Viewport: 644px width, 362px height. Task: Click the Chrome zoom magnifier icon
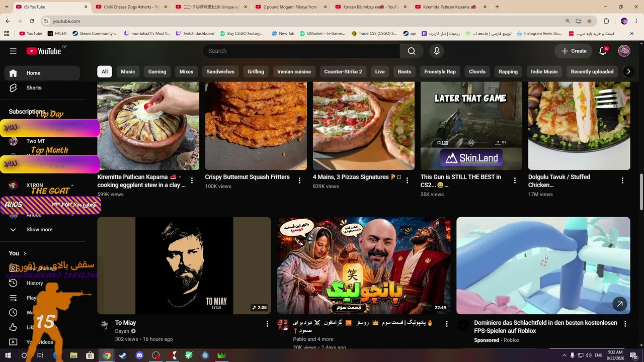[x=568, y=21]
